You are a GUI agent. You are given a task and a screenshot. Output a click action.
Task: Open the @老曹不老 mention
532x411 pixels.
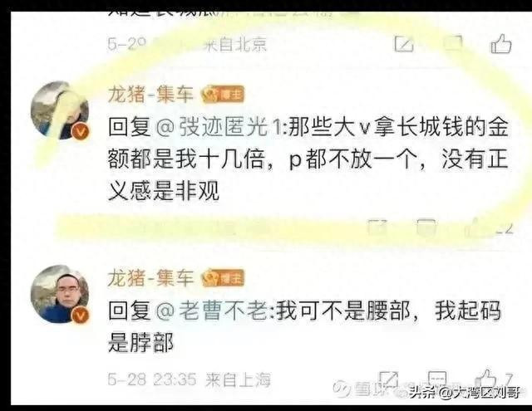pyautogui.click(x=214, y=311)
